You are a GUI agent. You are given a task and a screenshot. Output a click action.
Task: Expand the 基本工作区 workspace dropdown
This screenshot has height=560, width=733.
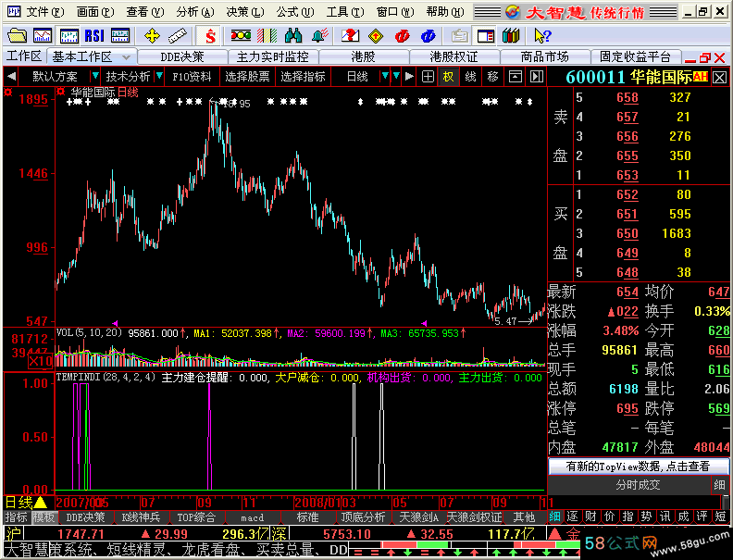click(x=126, y=57)
